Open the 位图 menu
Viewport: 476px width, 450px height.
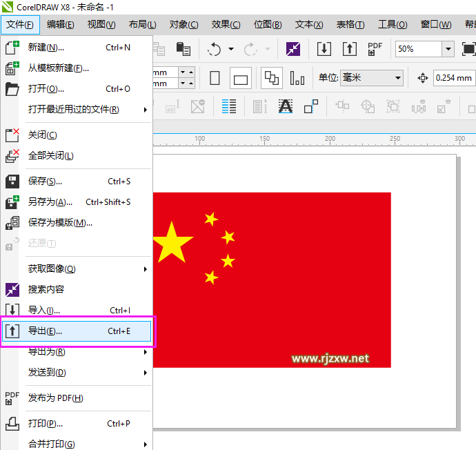[268, 25]
